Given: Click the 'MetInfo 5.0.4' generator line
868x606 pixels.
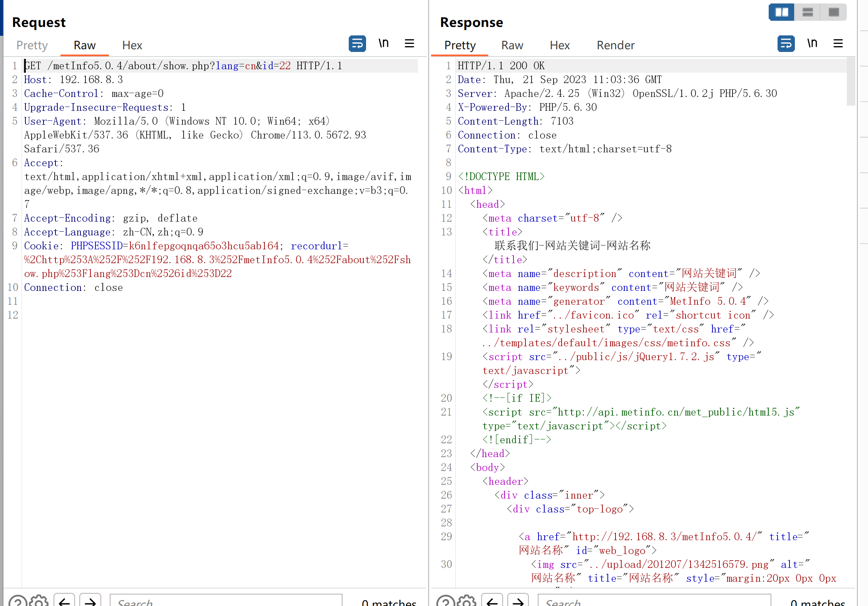Looking at the screenshot, I should tap(625, 301).
